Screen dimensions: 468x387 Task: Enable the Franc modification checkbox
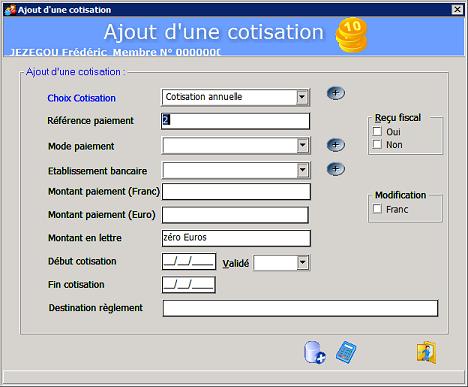click(377, 209)
